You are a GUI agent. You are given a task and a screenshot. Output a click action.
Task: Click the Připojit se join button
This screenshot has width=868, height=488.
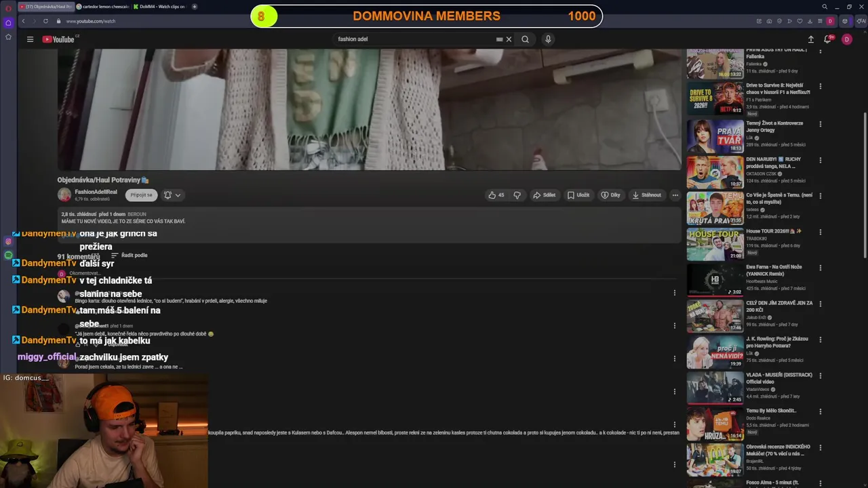pos(141,195)
